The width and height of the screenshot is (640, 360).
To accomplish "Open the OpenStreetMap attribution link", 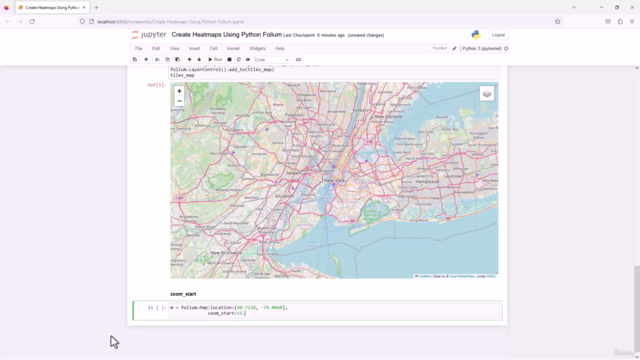I will (462, 276).
